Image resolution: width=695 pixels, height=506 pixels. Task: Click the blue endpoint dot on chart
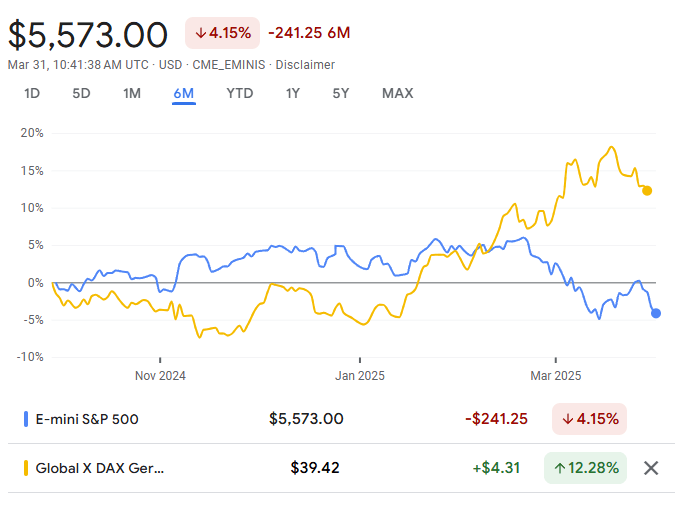[656, 313]
